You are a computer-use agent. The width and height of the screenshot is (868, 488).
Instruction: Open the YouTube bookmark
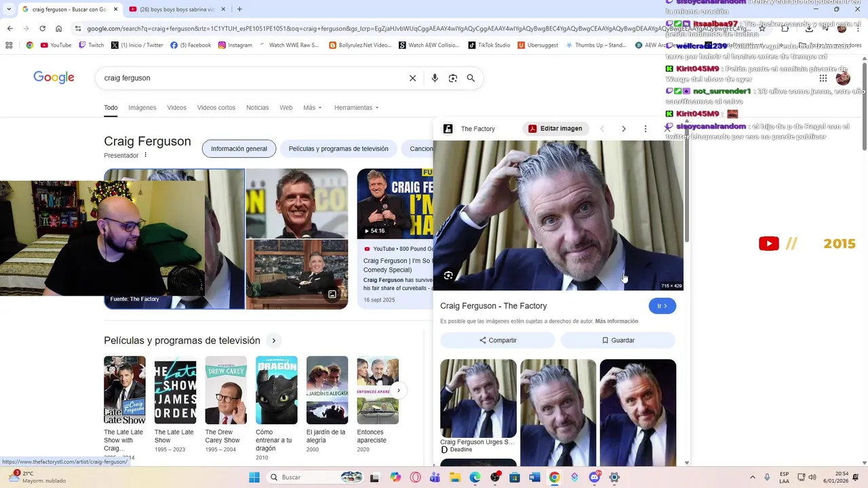pos(56,45)
